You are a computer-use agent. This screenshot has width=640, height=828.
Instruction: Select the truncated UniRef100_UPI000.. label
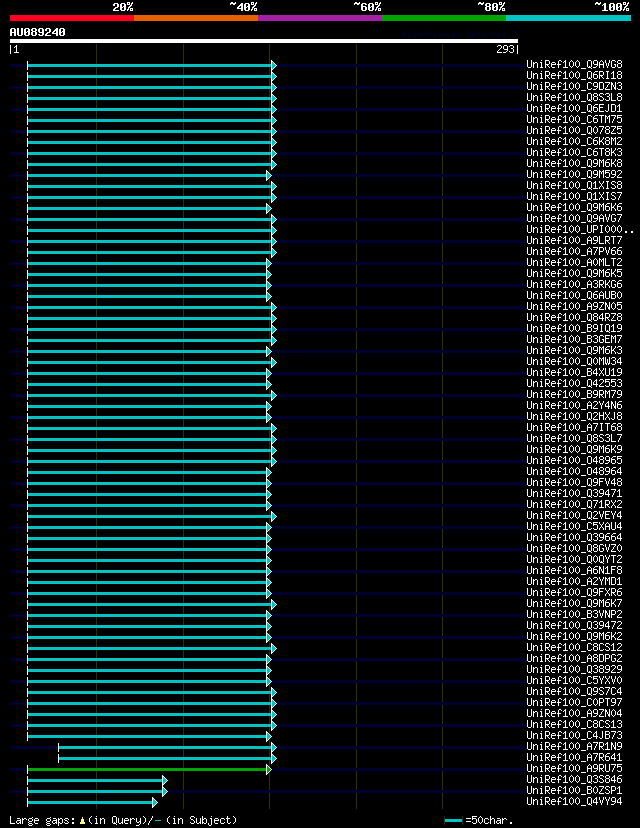(x=580, y=230)
